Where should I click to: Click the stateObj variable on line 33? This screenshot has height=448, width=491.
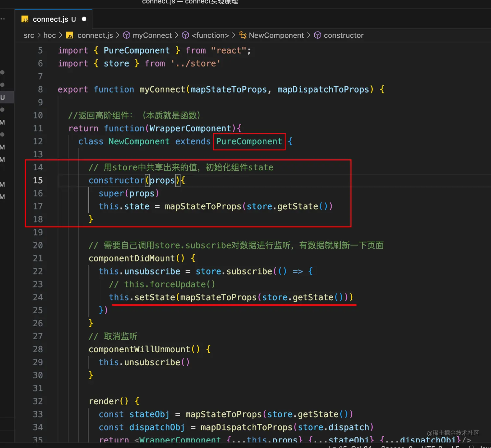point(149,414)
